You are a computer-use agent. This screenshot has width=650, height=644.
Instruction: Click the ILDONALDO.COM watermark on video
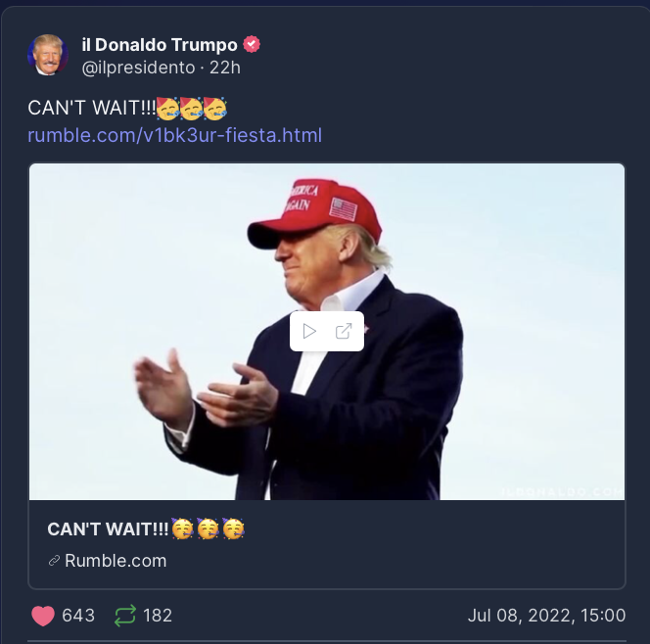[x=562, y=492]
